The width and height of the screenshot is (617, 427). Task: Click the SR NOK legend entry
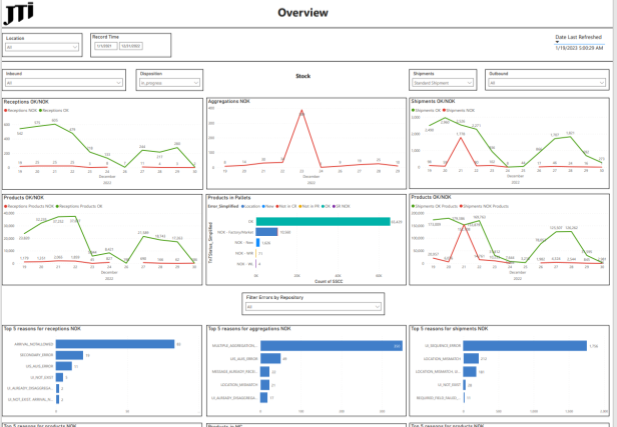341,206
